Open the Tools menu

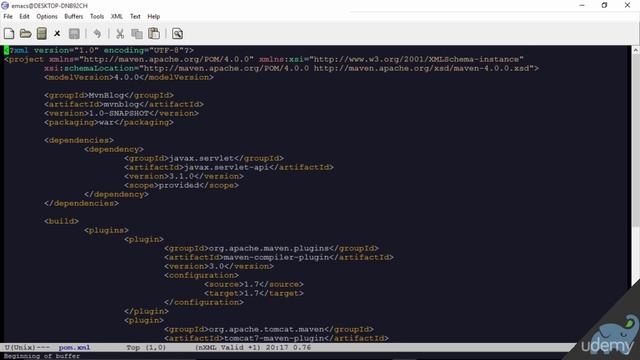click(x=97, y=16)
